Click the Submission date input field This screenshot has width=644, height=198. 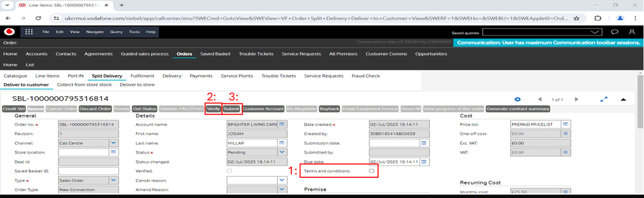(395, 143)
